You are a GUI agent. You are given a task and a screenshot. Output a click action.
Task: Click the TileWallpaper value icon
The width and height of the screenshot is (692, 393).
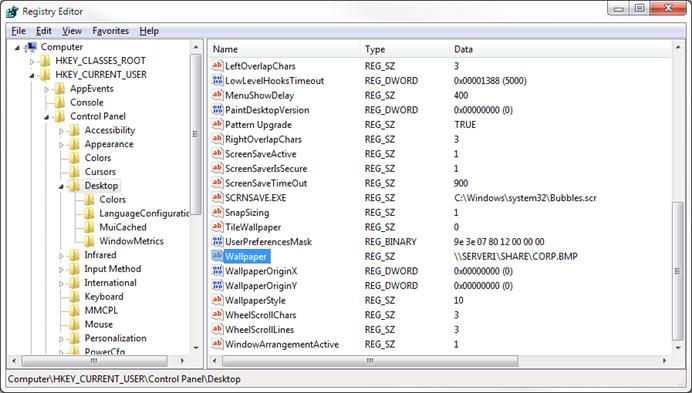[217, 227]
